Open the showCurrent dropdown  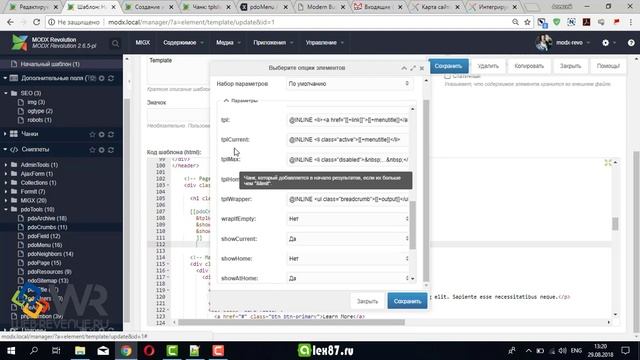coord(348,239)
